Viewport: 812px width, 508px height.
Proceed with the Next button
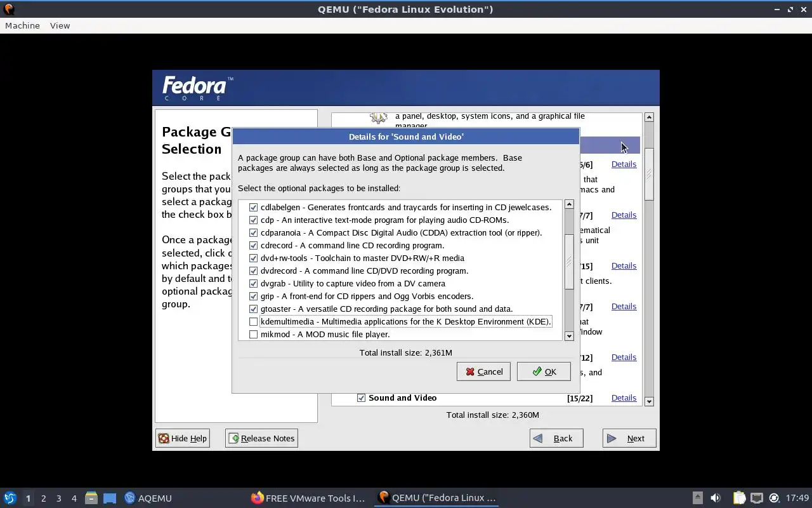[629, 438]
